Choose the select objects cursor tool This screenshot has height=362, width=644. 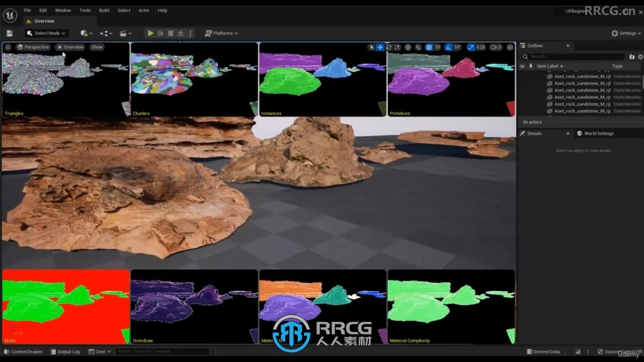pyautogui.click(x=371, y=47)
